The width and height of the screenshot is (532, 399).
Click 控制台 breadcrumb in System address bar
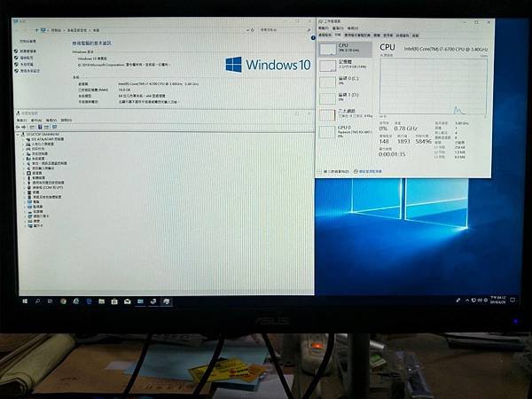pos(57,30)
